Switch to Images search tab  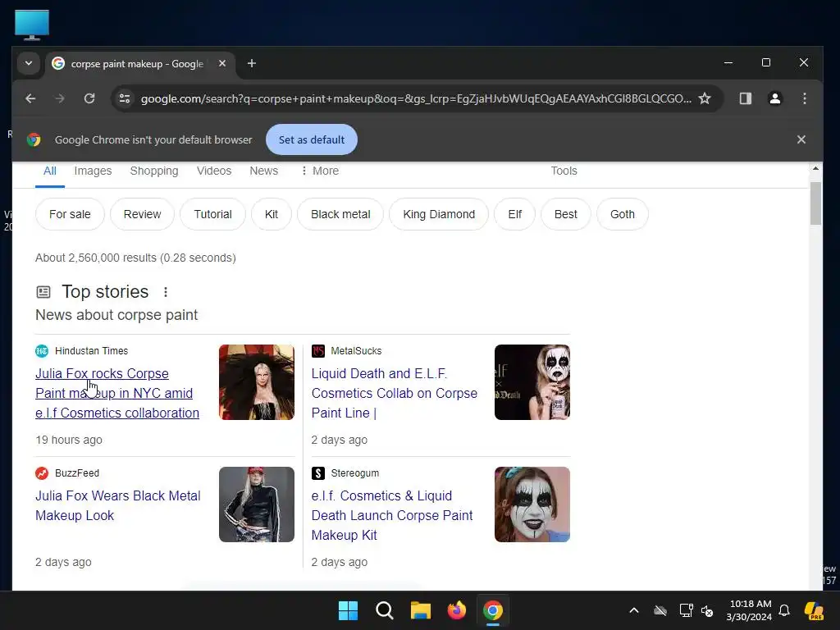pyautogui.click(x=93, y=171)
